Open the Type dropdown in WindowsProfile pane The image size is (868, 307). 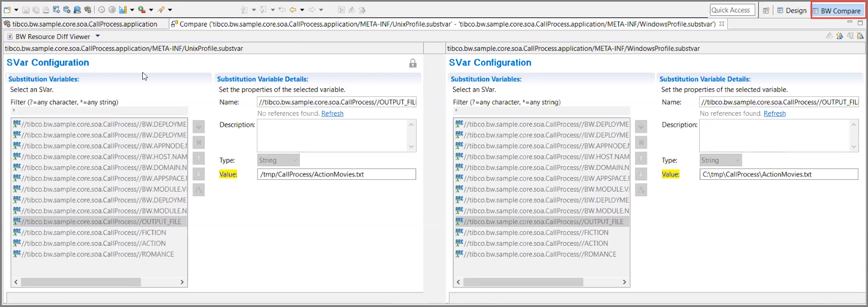(721, 160)
